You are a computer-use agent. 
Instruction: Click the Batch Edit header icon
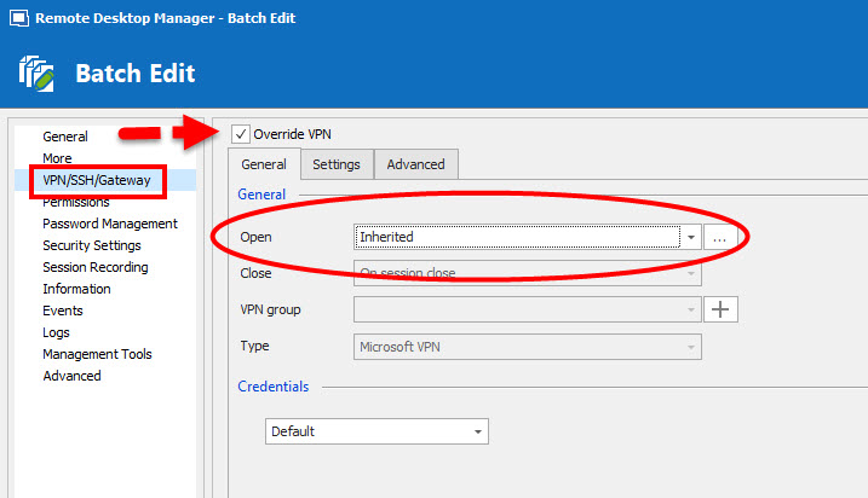(36, 74)
